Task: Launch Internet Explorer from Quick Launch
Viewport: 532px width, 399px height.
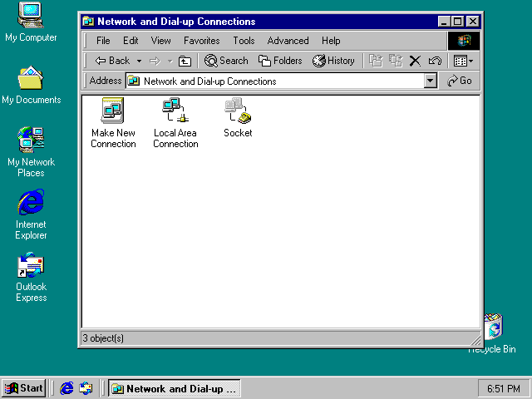Action: tap(66, 388)
